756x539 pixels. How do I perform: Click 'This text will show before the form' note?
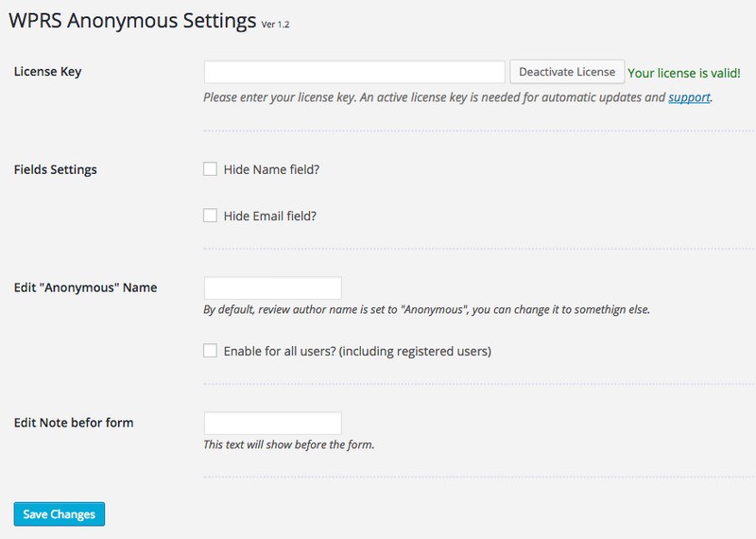289,444
